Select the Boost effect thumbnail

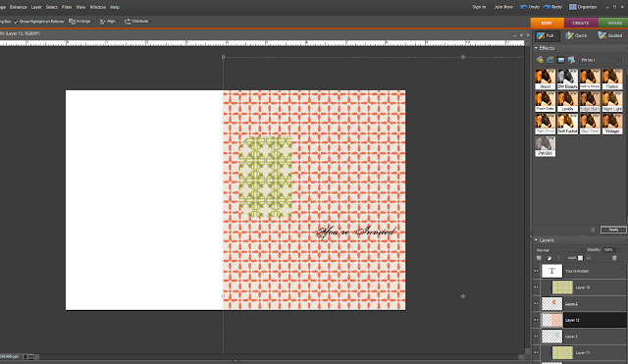click(x=546, y=78)
